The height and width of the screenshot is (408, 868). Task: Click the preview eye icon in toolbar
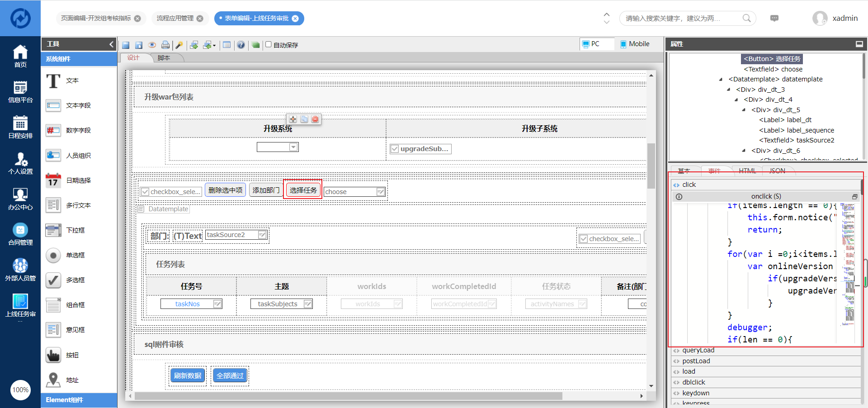[152, 45]
